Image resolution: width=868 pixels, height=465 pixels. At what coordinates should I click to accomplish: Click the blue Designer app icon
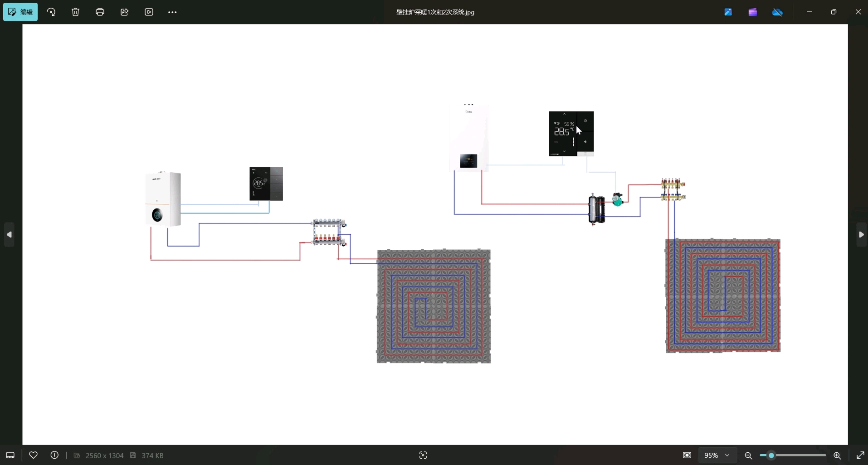[728, 12]
